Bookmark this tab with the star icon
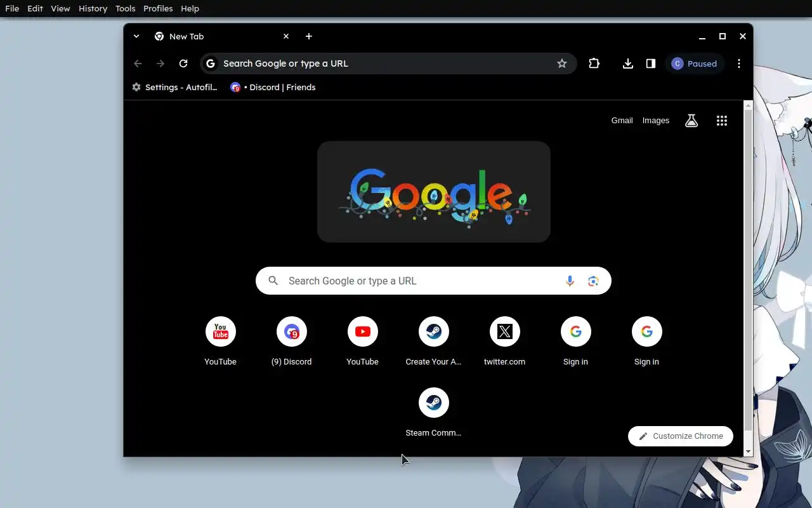 tap(562, 63)
